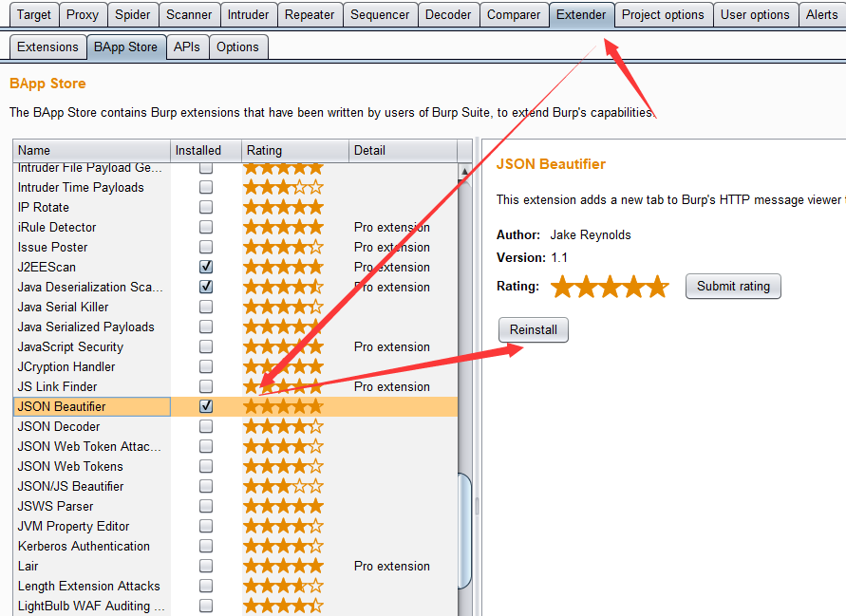
Task: Toggle Issue Poster installed checkbox
Action: coord(205,247)
